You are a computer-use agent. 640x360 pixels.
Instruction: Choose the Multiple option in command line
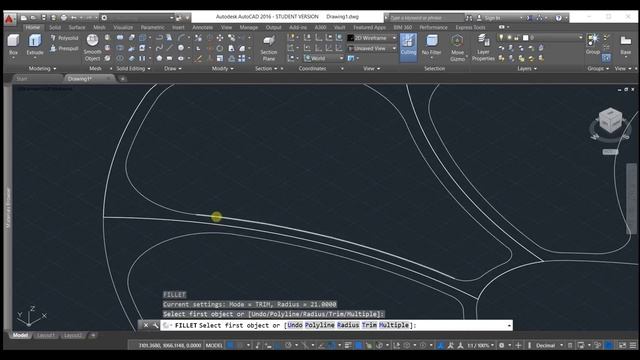394,325
